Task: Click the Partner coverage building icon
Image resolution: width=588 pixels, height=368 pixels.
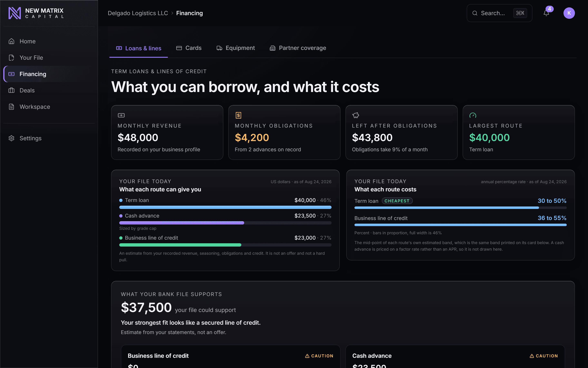Action: pyautogui.click(x=273, y=48)
